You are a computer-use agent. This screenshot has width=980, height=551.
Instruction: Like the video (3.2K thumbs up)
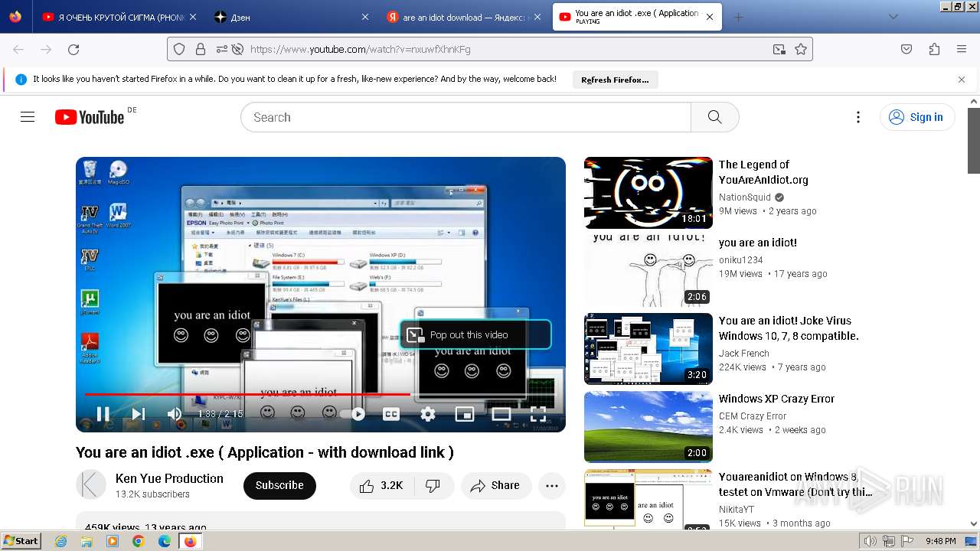point(381,486)
